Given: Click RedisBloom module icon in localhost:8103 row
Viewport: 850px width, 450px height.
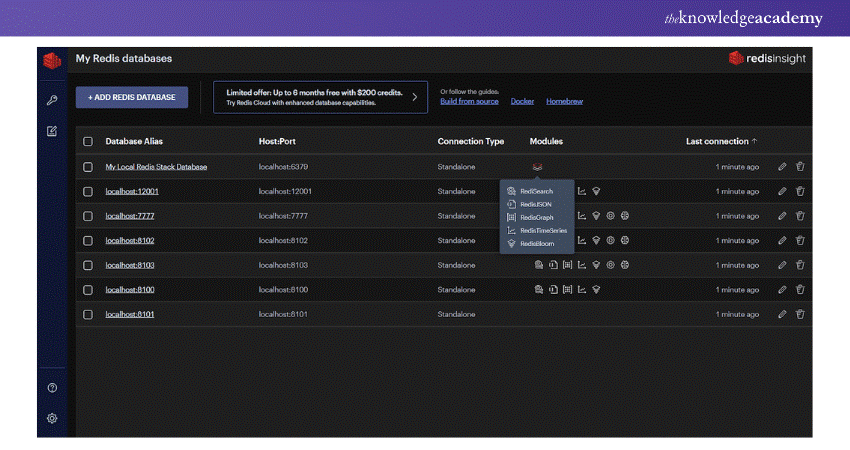Looking at the screenshot, I should 596,265.
